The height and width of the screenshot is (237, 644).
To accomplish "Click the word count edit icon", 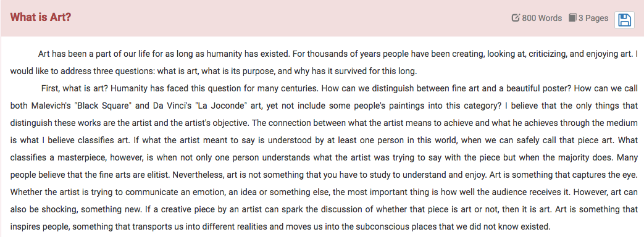I will pos(516,18).
